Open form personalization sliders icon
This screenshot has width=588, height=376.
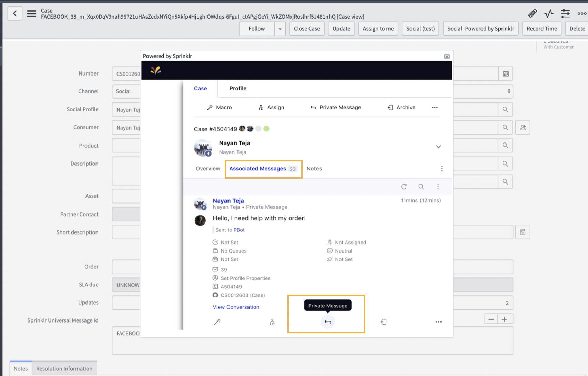[565, 13]
